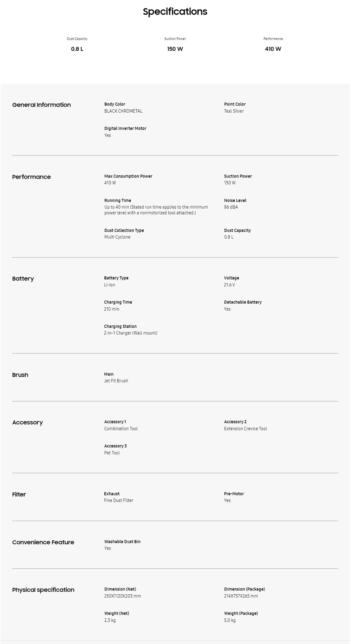Screen dimensions: 351x644
Task: Click the Extension Crevice Tool accessory
Action: (245, 429)
